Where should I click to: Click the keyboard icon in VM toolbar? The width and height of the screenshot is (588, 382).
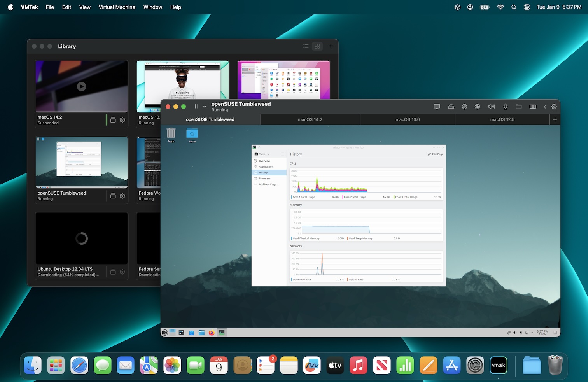[x=533, y=107]
